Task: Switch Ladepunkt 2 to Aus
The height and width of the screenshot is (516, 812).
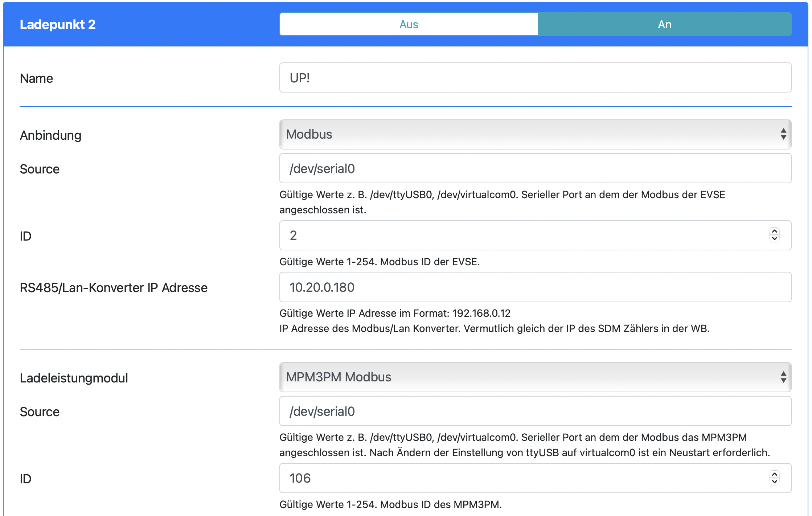Action: [409, 24]
